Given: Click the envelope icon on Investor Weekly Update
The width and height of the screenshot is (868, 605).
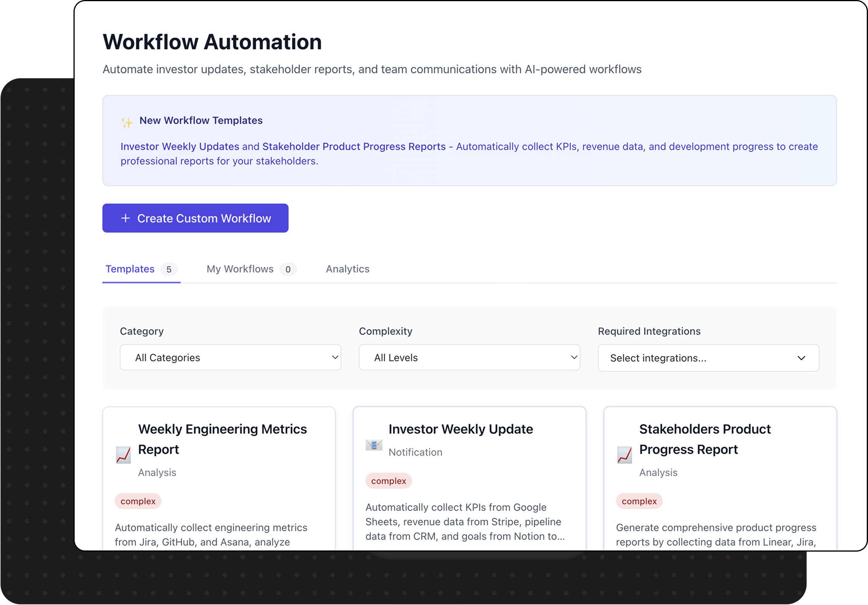Looking at the screenshot, I should (374, 445).
